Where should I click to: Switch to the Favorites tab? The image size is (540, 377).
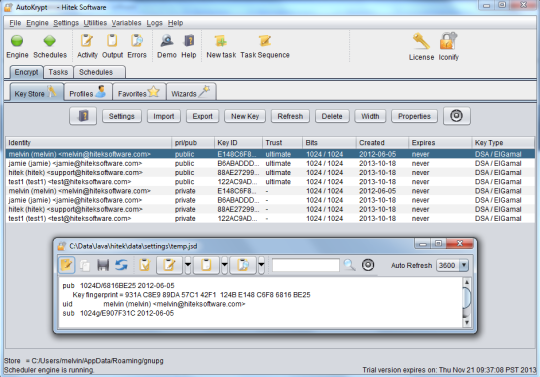coord(139,92)
